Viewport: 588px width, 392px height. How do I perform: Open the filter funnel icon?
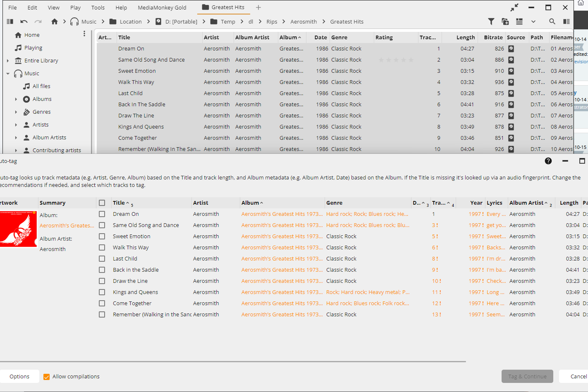tap(491, 22)
